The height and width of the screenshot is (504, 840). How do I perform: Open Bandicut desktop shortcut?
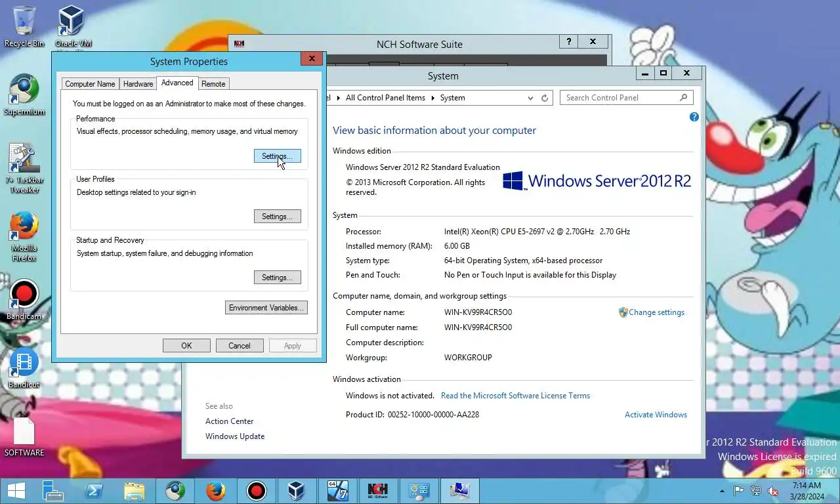pos(24,369)
